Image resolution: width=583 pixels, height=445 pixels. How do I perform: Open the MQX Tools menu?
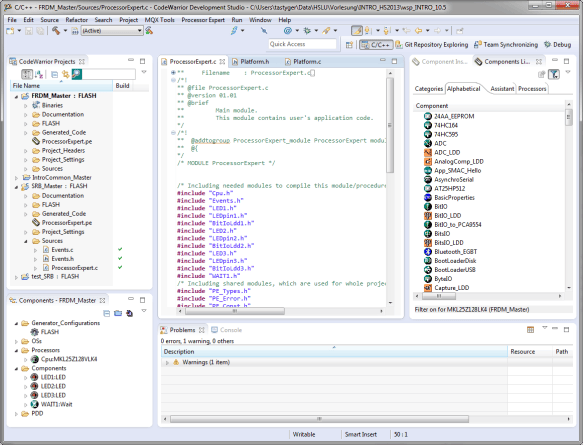pos(160,20)
